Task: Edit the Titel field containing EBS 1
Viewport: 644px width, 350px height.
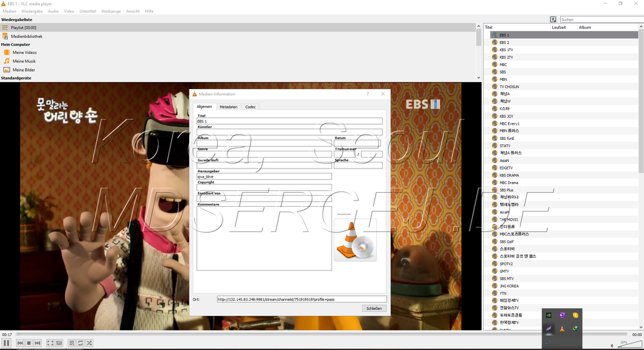Action: (289, 121)
